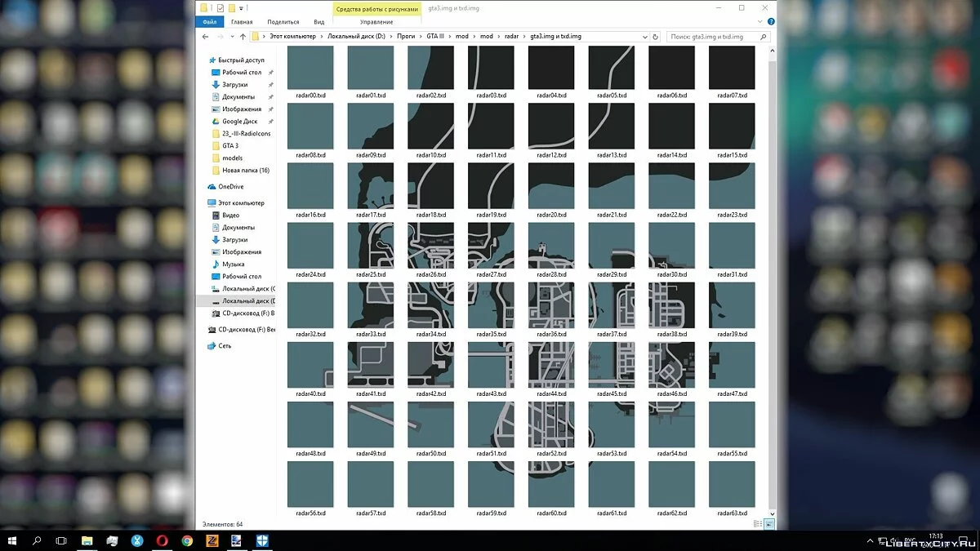This screenshot has height=551, width=980.
Task: Click the search box for gta3.img и txd.img
Action: [x=715, y=37]
